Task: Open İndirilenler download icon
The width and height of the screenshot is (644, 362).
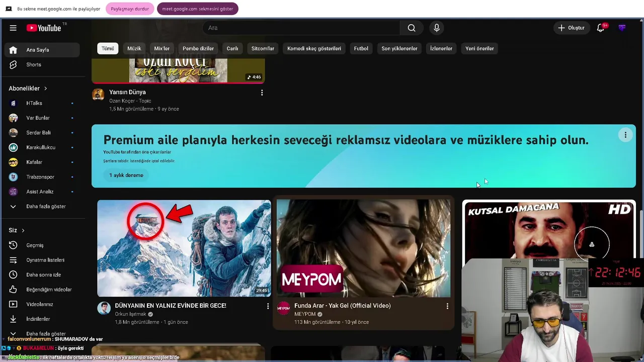Action: tap(14, 319)
